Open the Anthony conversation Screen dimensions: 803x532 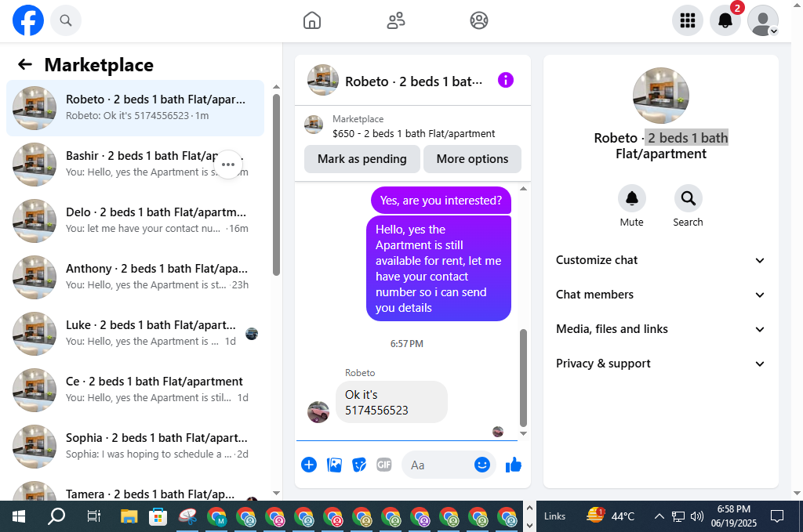(x=135, y=277)
